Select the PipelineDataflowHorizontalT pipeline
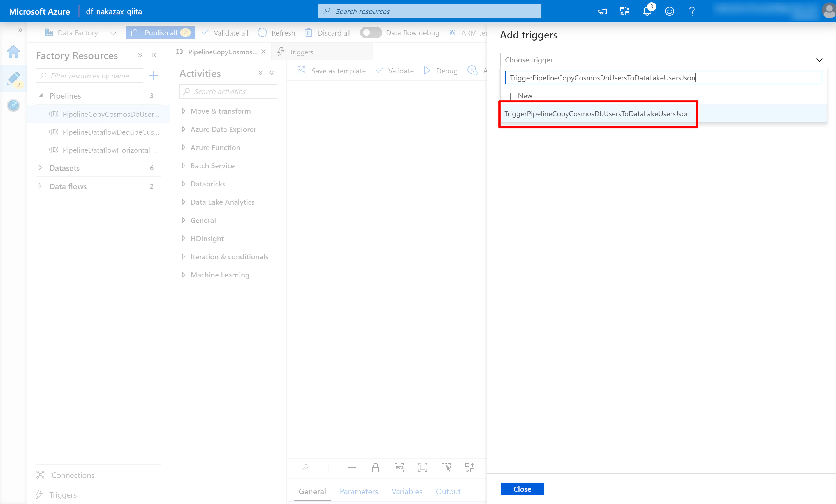Viewport: 836px width, 504px height. click(x=105, y=150)
